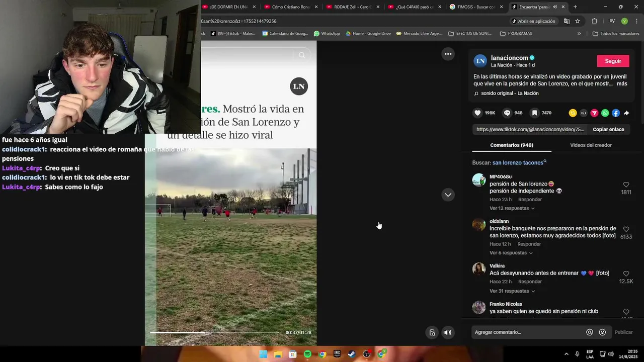This screenshot has height=362, width=644.
Task: Click the Seguir button
Action: click(x=613, y=61)
